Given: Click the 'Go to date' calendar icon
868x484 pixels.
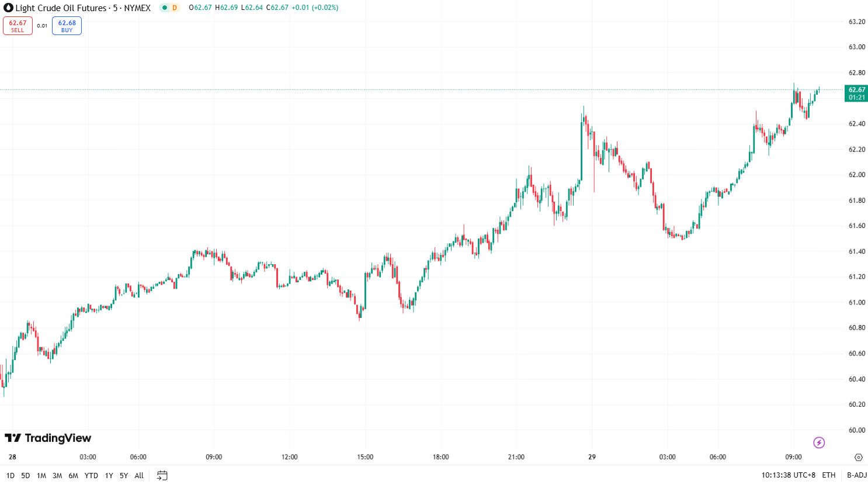Looking at the screenshot, I should tap(162, 475).
